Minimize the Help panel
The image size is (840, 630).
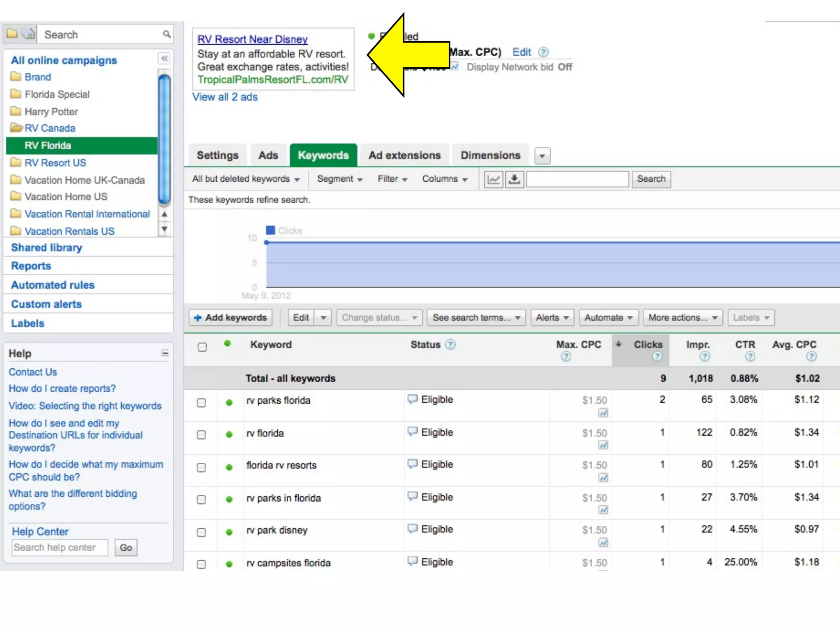click(x=165, y=353)
